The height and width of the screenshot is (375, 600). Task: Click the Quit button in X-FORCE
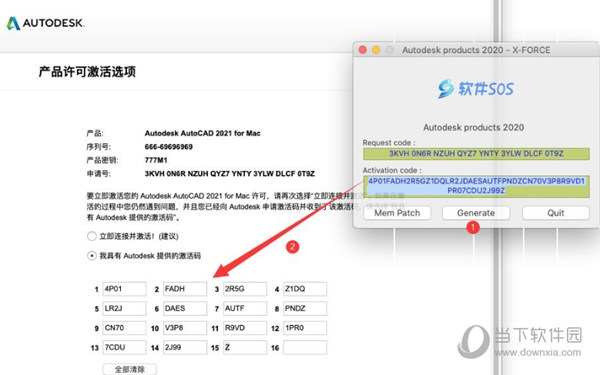556,213
